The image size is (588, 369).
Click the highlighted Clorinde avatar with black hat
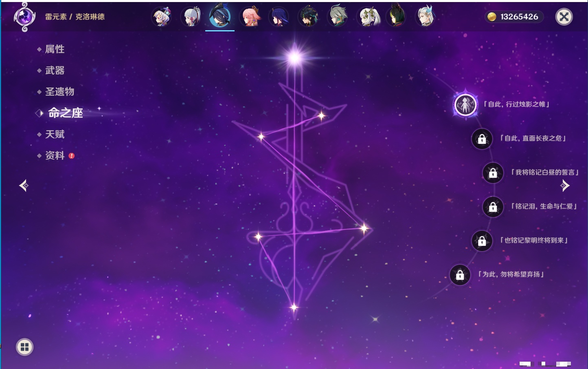[220, 16]
